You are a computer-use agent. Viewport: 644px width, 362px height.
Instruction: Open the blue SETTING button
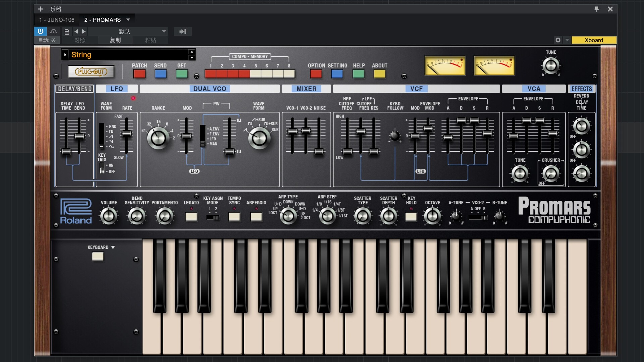click(x=337, y=74)
